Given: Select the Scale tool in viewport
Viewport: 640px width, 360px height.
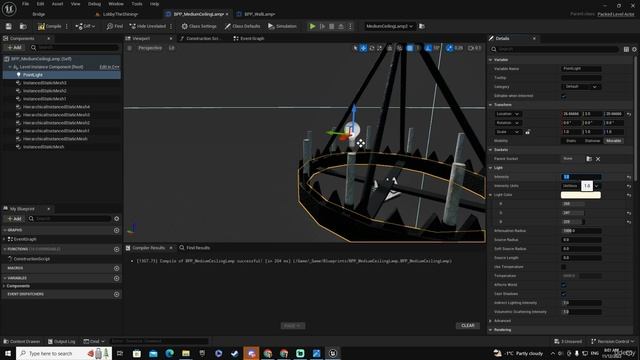Looking at the screenshot, I should pyautogui.click(x=380, y=48).
